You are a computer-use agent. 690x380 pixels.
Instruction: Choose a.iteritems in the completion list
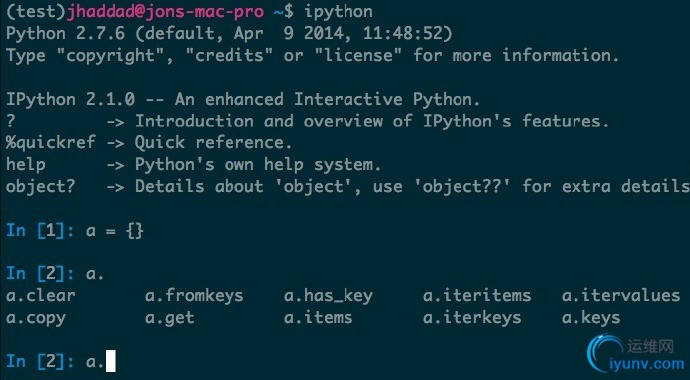click(477, 296)
